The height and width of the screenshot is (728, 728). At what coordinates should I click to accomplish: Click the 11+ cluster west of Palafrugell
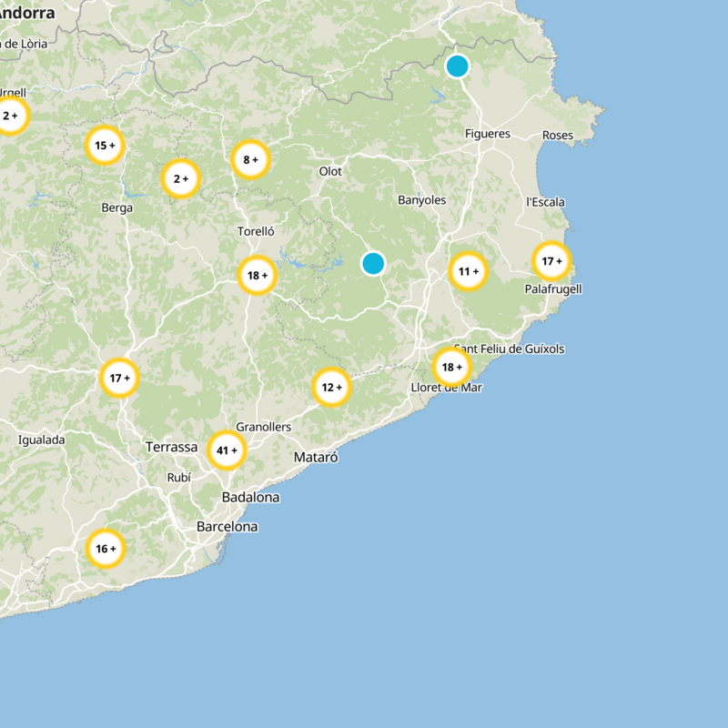click(468, 270)
